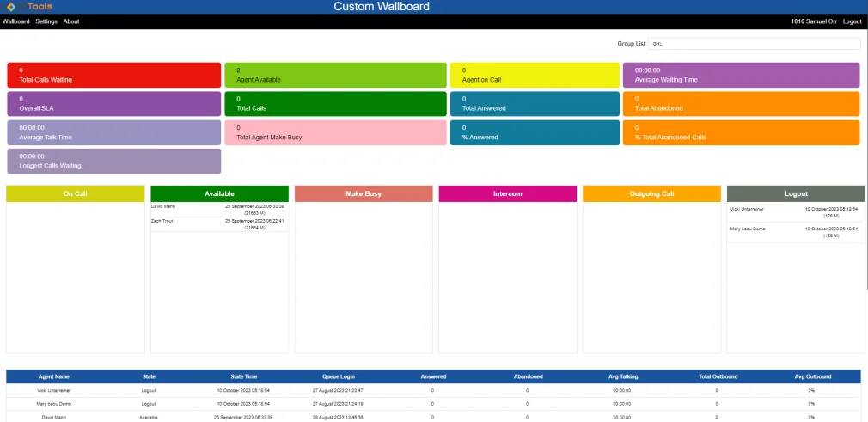
Task: Open the Settings menu item
Action: (46, 21)
